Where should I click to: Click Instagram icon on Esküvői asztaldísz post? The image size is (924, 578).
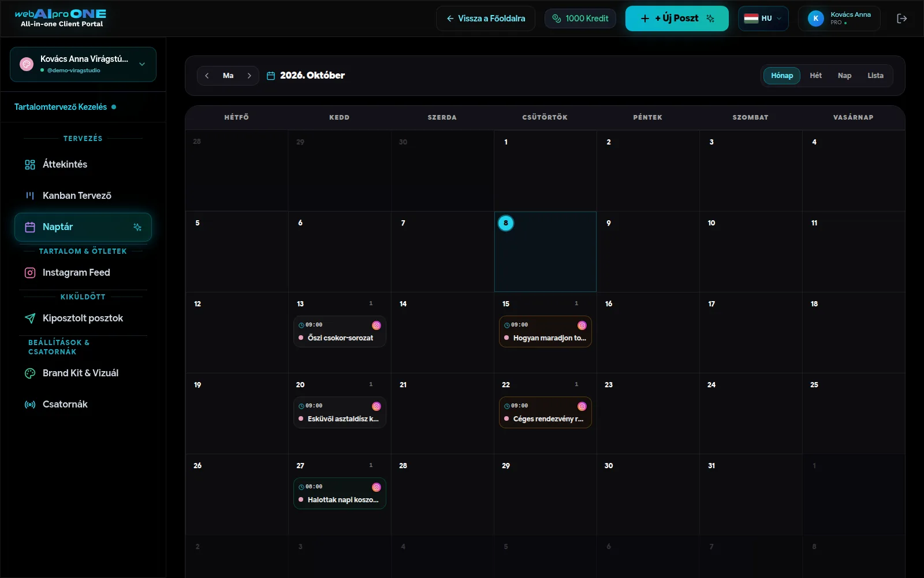pos(377,406)
